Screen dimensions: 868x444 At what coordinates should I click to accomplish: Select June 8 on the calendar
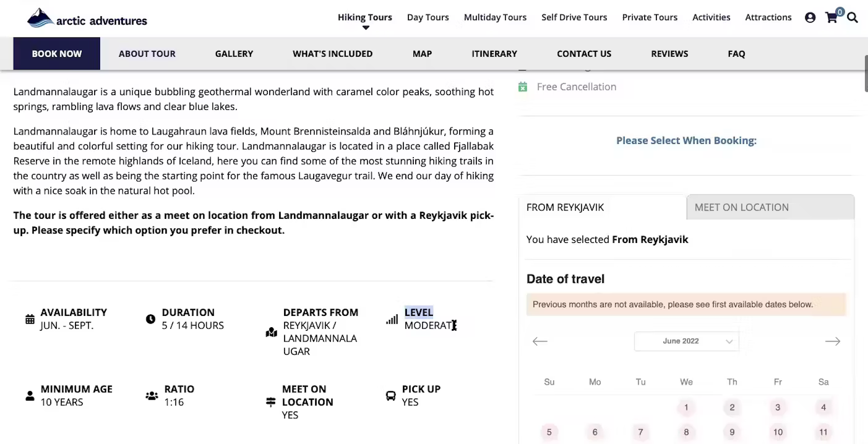pos(686,432)
